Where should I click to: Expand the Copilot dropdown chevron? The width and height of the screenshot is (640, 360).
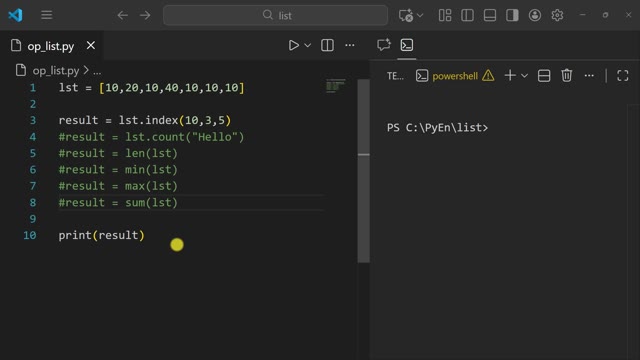pos(420,16)
